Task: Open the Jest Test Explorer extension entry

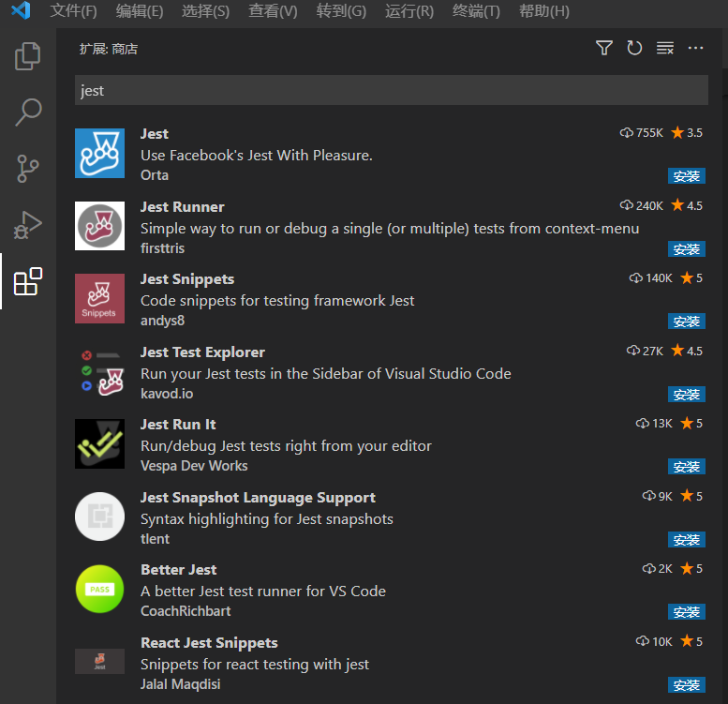Action: [x=390, y=372]
